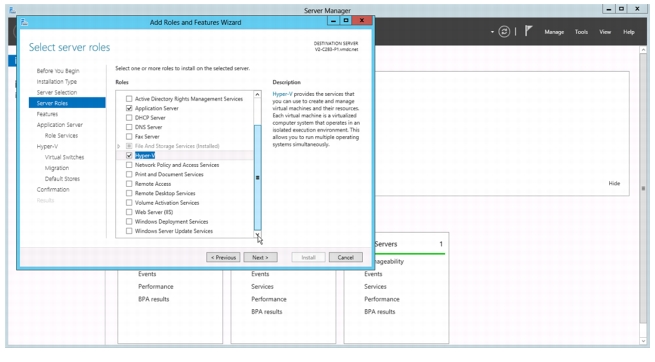655x362 pixels.
Task: Click the roles list scrollbar thumb
Action: point(257,177)
